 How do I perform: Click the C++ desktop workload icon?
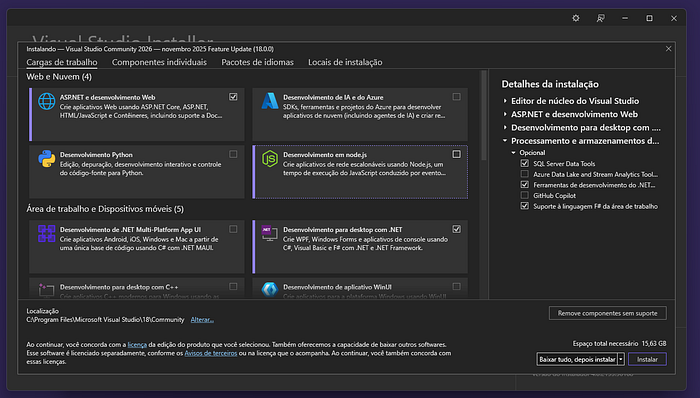pos(46,290)
